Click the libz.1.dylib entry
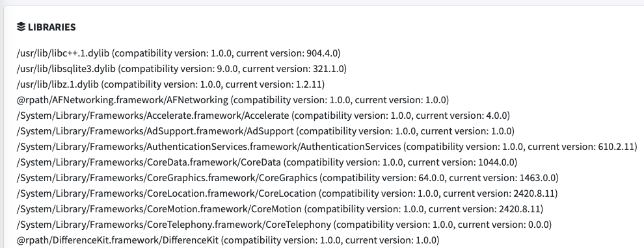The width and height of the screenshot is (644, 248). pyautogui.click(x=170, y=84)
